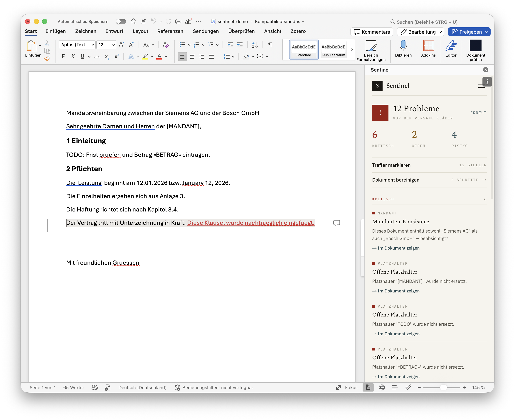Toggle italic formatting (K)
The height and width of the screenshot is (420, 515).
tap(73, 56)
